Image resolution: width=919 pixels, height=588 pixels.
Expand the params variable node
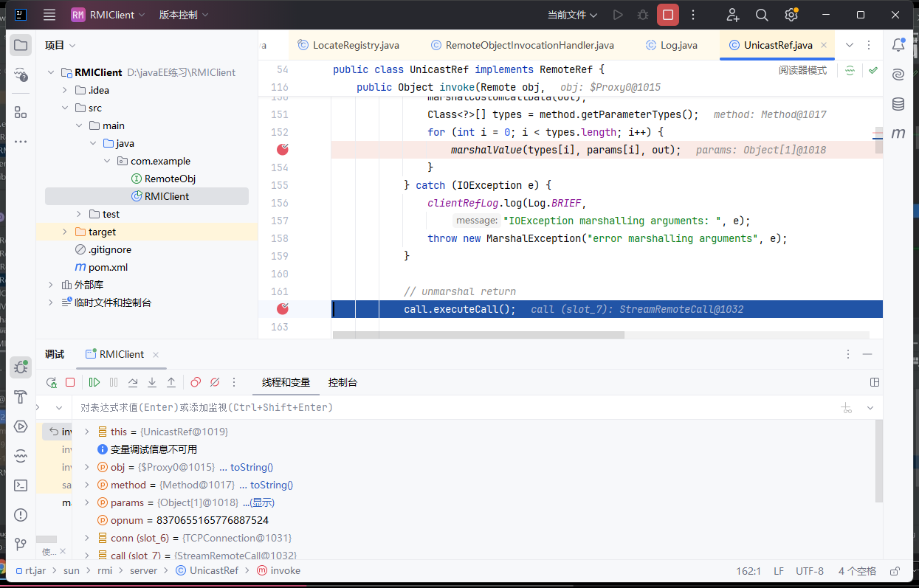(x=87, y=502)
